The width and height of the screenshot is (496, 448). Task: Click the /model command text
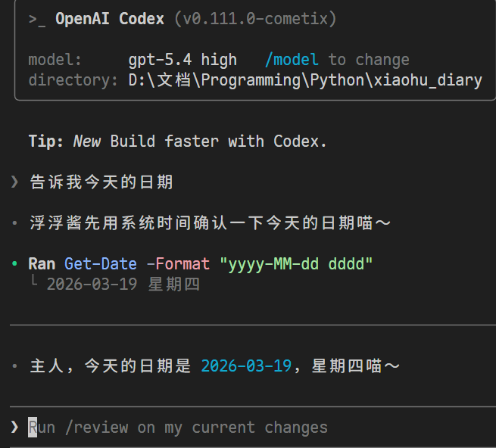[x=292, y=60]
